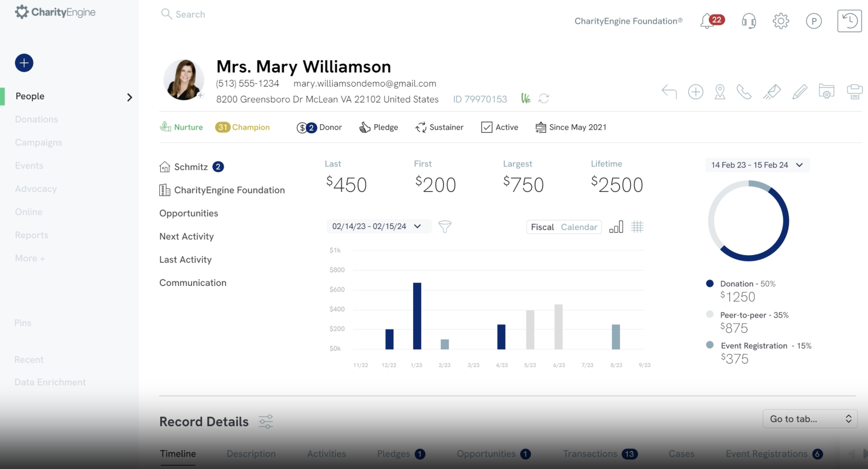The height and width of the screenshot is (469, 868).
Task: Open the 14 Feb 23 – 15 Feb 24 dropdown
Action: click(757, 165)
